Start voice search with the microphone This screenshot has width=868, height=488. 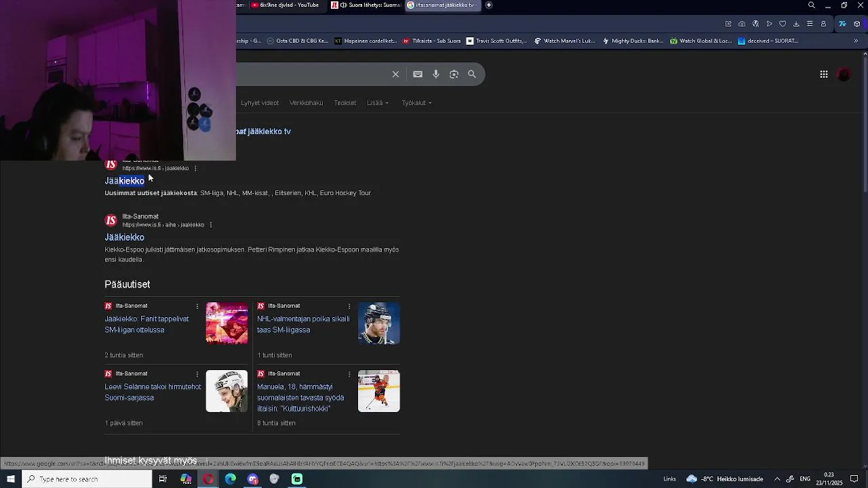[x=436, y=75]
